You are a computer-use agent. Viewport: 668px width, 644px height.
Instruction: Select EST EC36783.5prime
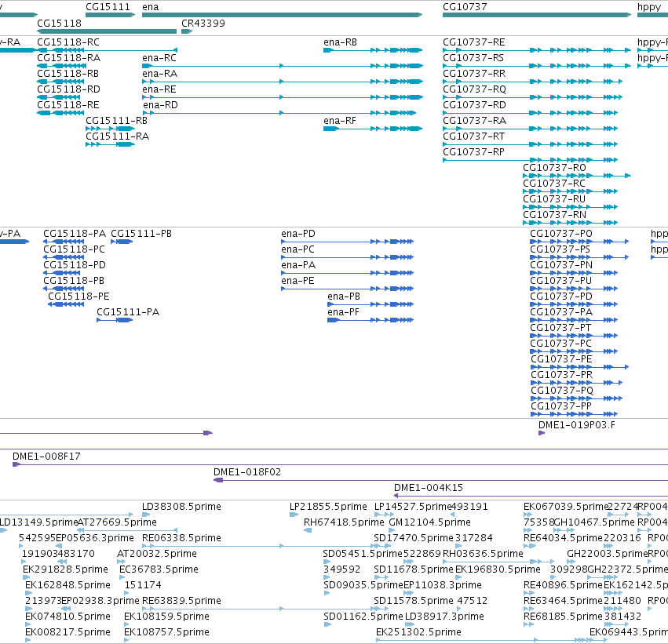[x=159, y=569]
